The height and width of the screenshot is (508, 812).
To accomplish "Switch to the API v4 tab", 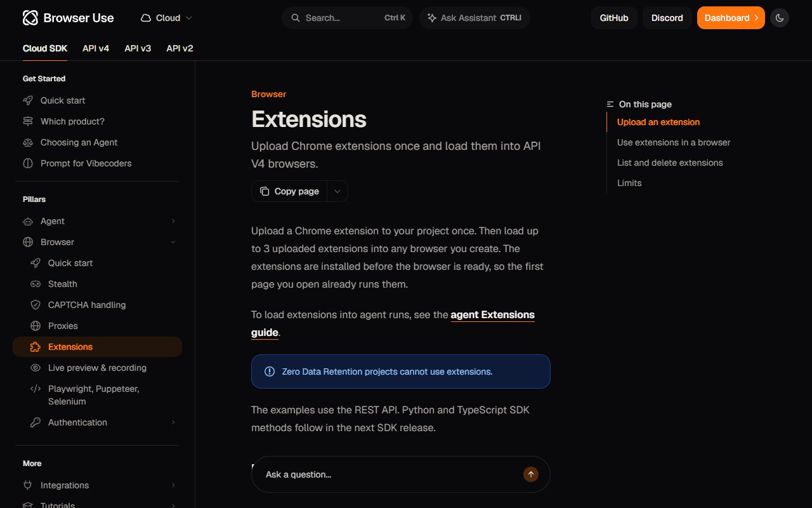I will coord(96,48).
